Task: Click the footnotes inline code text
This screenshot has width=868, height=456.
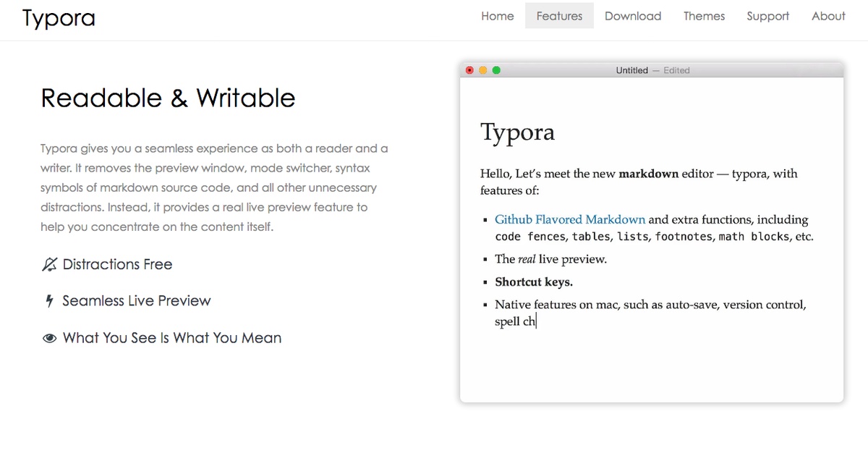Action: (684, 237)
